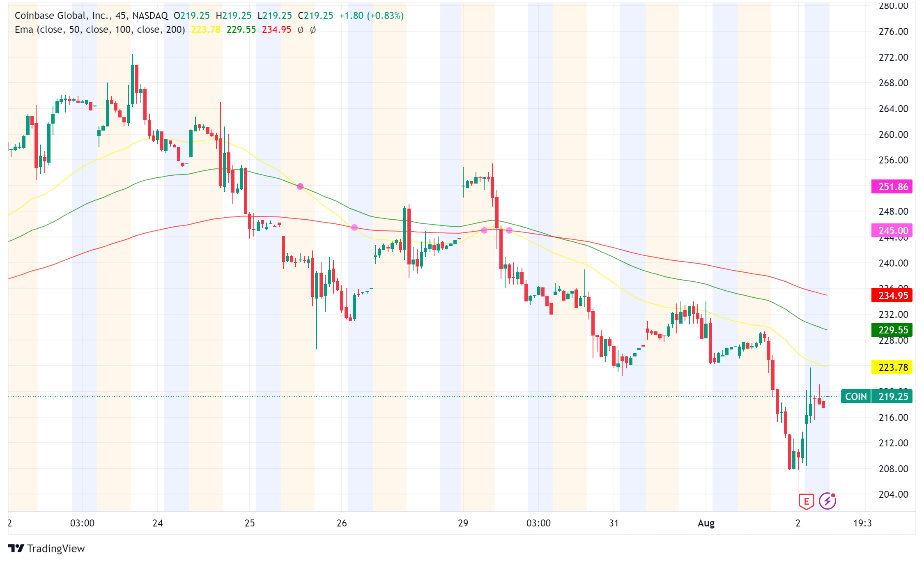Click the earnings 'E' event icon
This screenshot has width=924, height=563.
[x=806, y=501]
